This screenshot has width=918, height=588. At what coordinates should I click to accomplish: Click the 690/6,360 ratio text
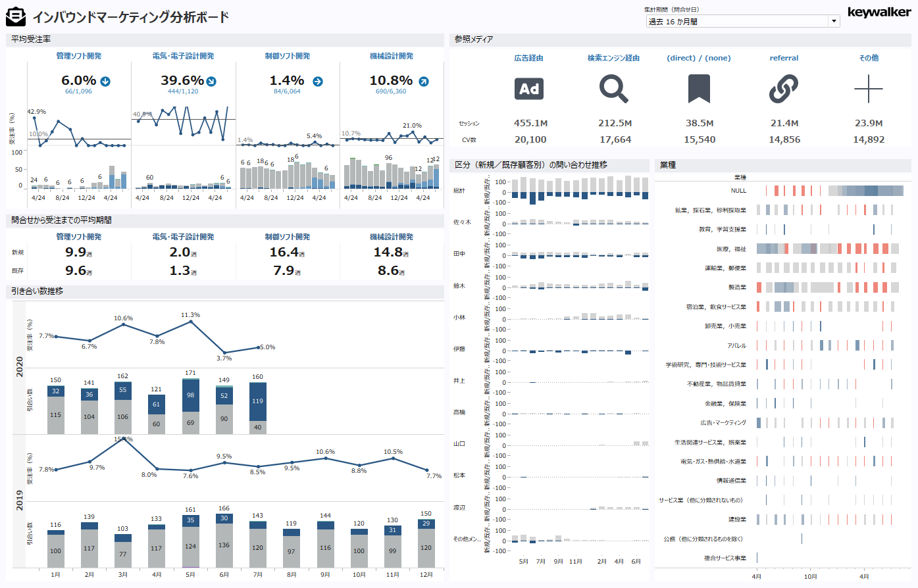pos(391,91)
